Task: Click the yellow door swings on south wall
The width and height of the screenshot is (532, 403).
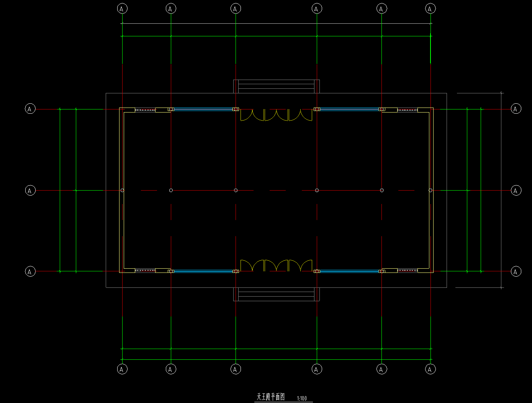Action: click(276, 266)
